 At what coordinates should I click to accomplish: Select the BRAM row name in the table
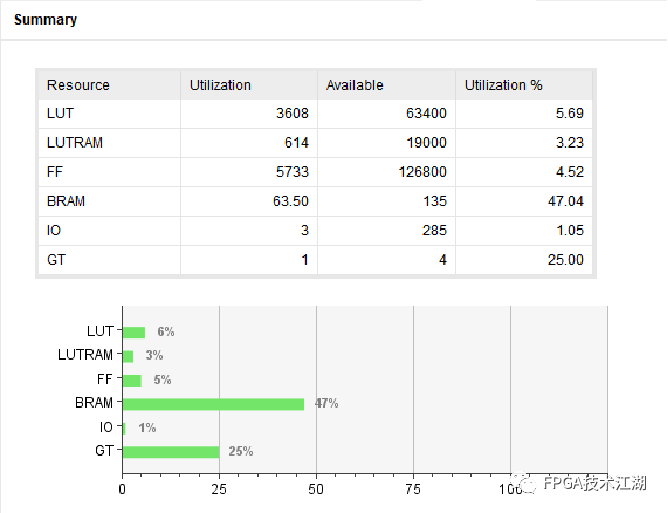(66, 201)
